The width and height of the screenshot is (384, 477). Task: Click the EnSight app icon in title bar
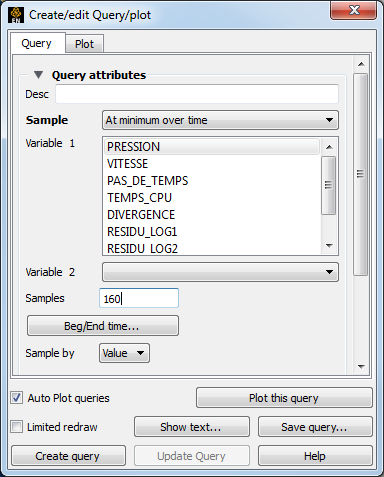click(x=16, y=15)
